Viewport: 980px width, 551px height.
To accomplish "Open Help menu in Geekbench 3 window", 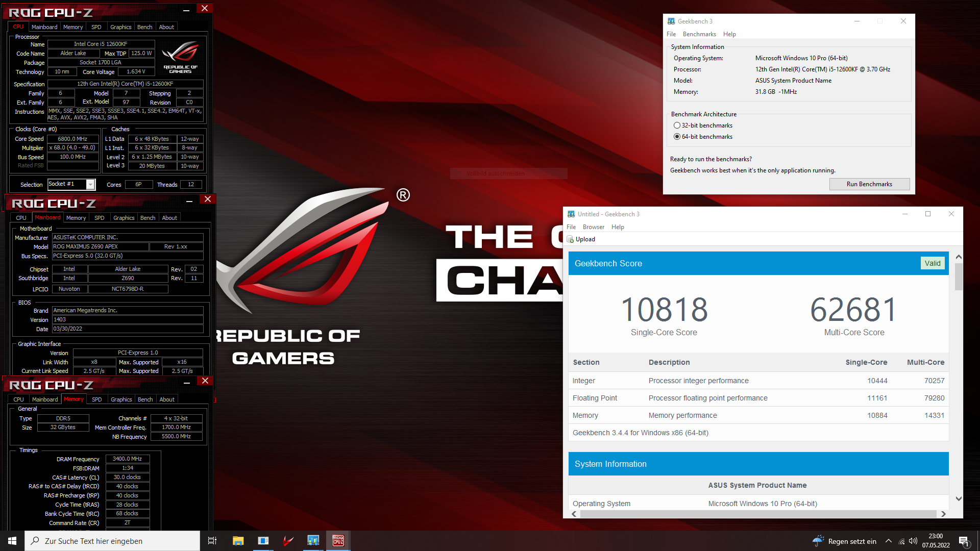I will coord(729,34).
